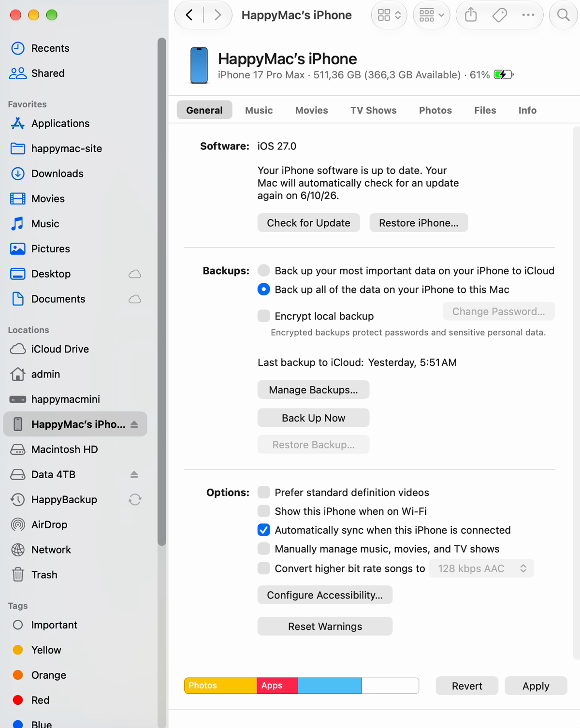Check Prefer standard definition videos

tap(264, 493)
